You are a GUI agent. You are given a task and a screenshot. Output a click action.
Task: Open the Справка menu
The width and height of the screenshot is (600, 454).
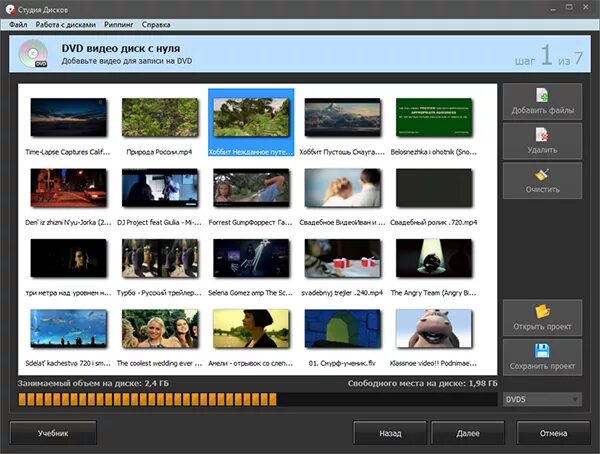point(156,24)
